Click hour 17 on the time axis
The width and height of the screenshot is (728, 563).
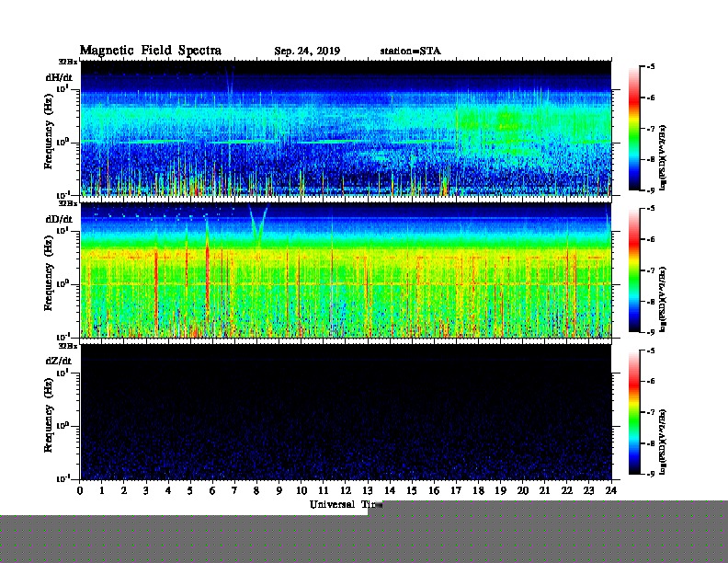(x=456, y=490)
